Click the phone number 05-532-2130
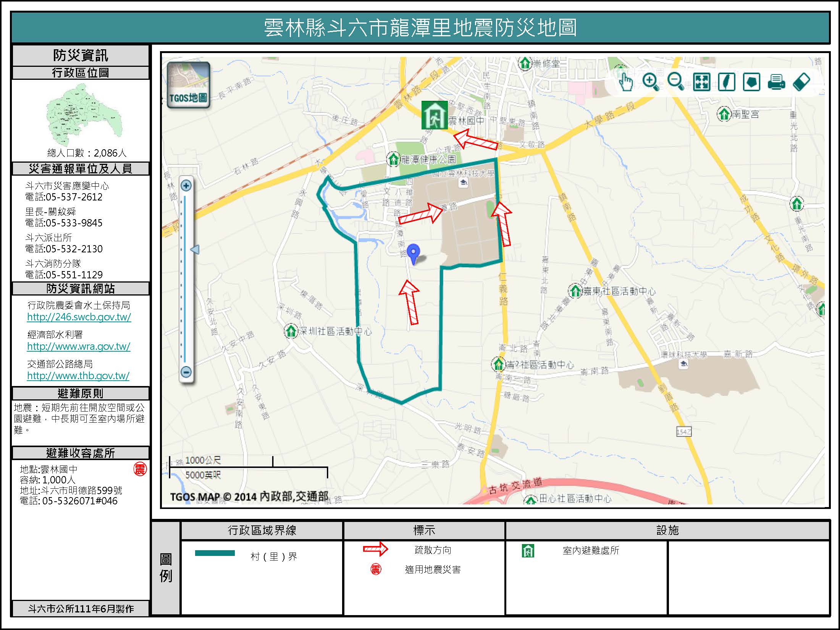The height and width of the screenshot is (630, 840). [x=74, y=249]
